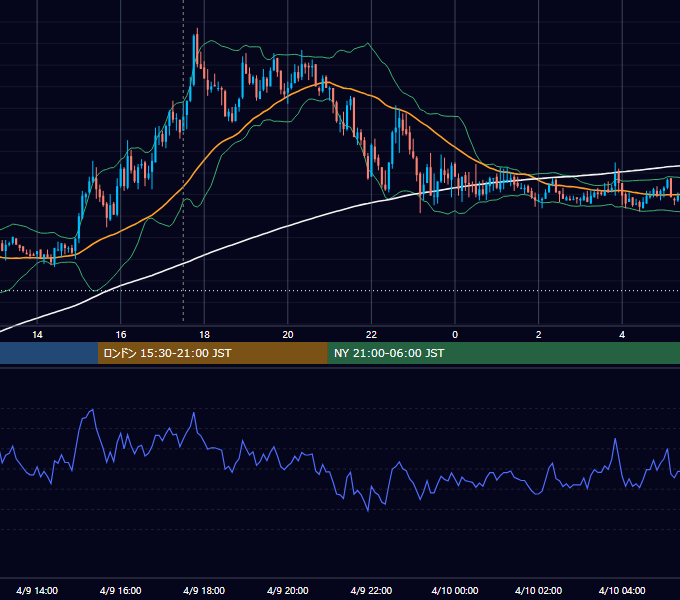Click the NY 21:00-06:00 JST session band
680x600 pixels.
503,353
